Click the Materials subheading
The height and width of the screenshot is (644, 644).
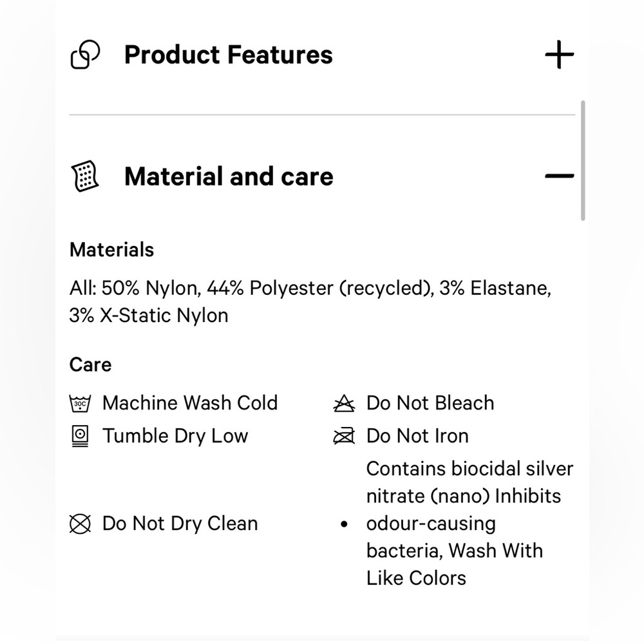pyautogui.click(x=111, y=250)
